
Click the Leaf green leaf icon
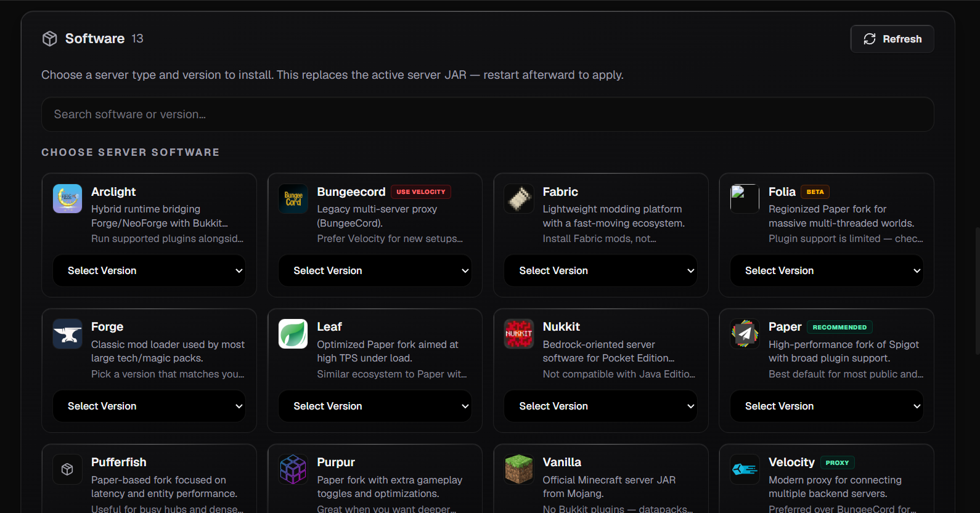point(293,334)
